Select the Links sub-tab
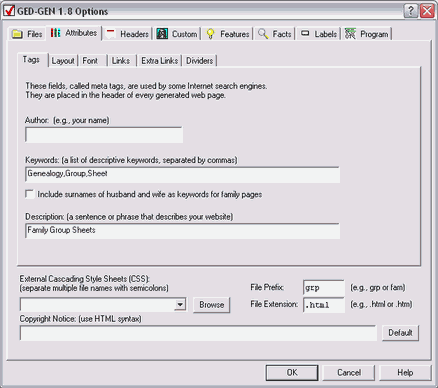 click(x=121, y=61)
